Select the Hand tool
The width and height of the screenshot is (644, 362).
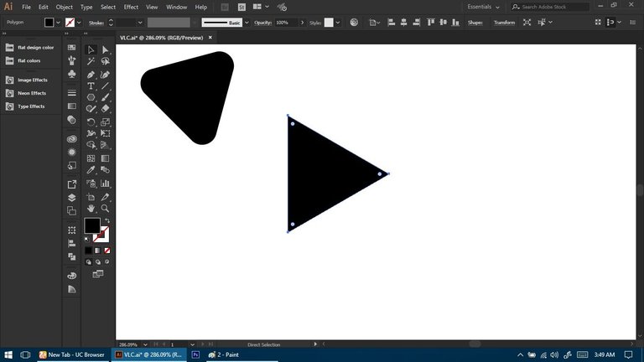(91, 209)
